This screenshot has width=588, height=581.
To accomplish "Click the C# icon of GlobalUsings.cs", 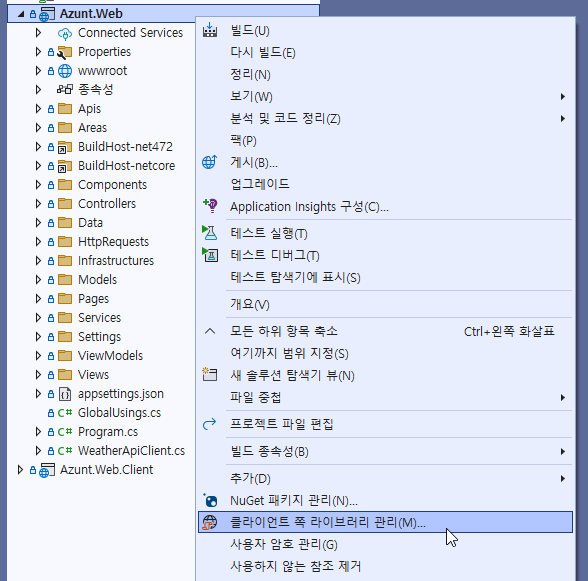I will 65,413.
